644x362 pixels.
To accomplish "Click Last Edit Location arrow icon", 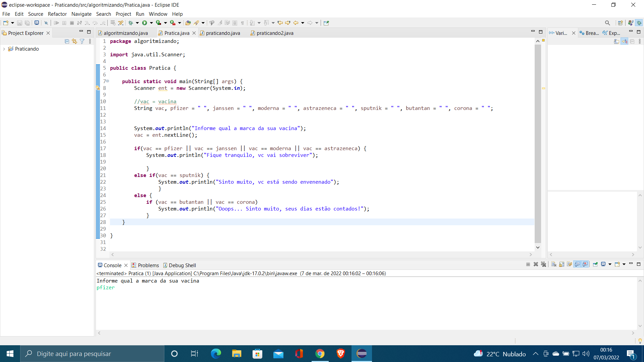I will tap(280, 23).
